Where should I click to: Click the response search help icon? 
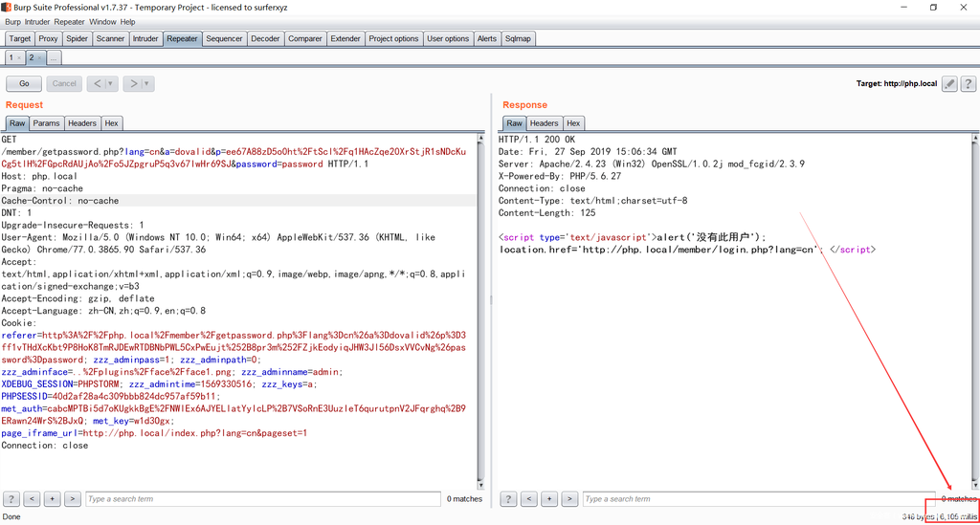click(x=509, y=499)
